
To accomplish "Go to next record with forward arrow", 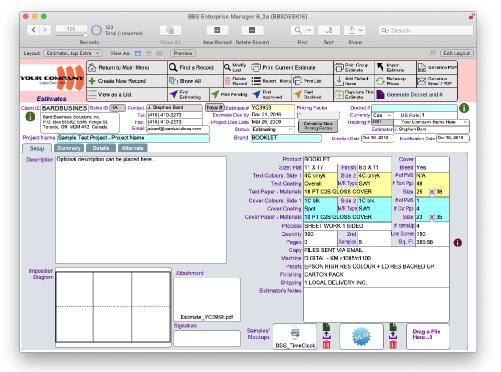I will click(x=45, y=30).
